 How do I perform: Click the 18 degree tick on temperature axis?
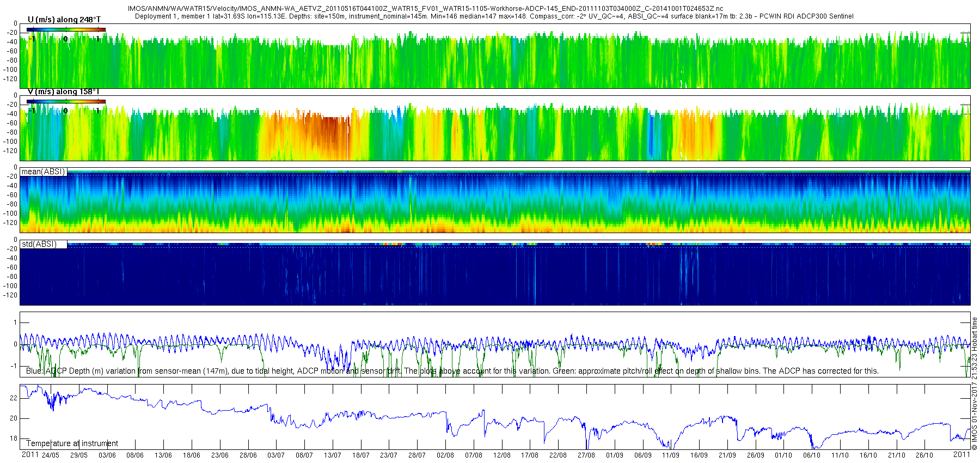(14, 438)
